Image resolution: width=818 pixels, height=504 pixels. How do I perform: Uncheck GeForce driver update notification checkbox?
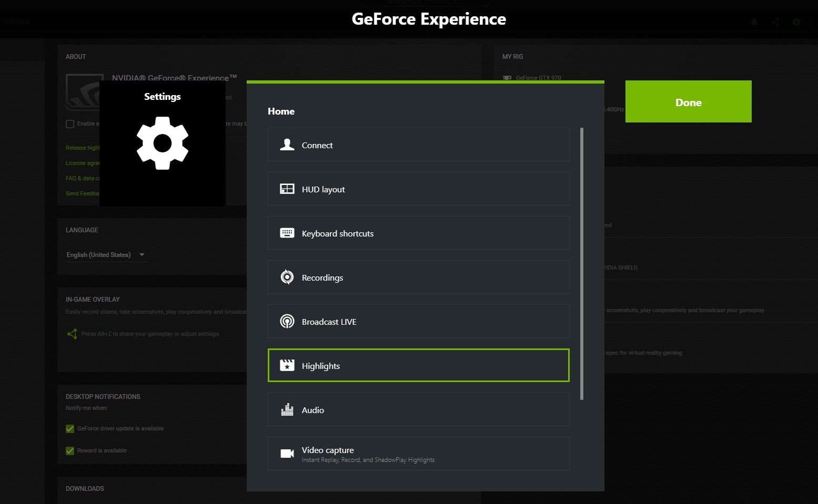[70, 429]
